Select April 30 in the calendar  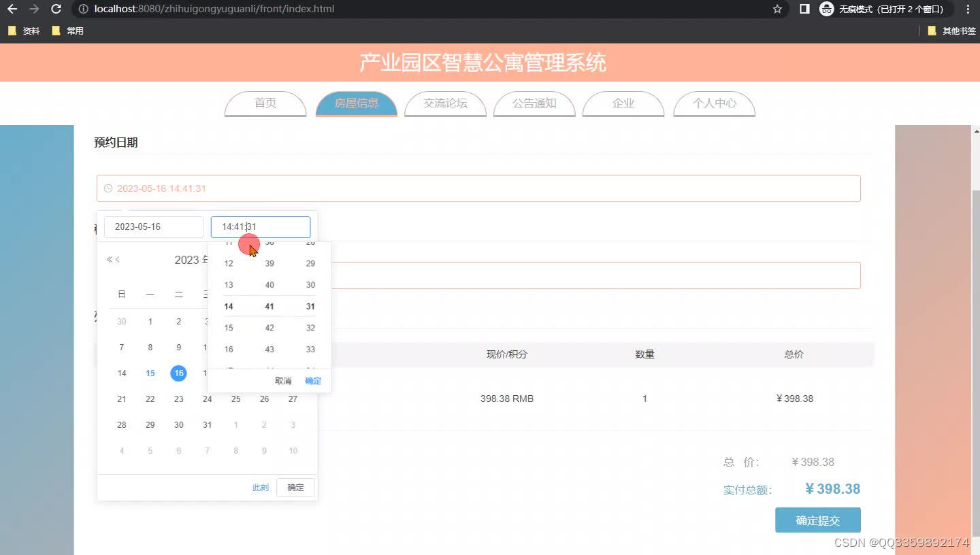click(x=122, y=322)
